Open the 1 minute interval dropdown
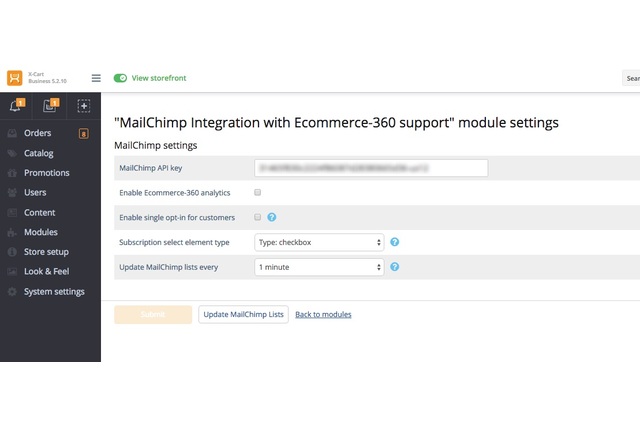640x426 pixels. coord(319,267)
